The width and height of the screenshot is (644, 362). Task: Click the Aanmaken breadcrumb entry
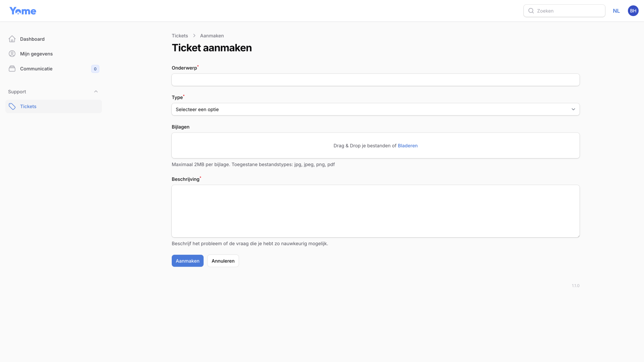tap(212, 35)
